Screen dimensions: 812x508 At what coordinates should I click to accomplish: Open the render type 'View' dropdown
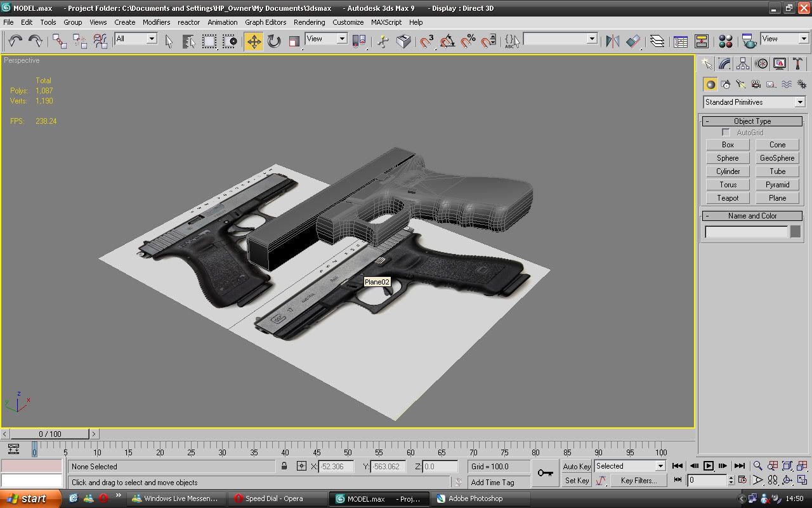point(785,39)
